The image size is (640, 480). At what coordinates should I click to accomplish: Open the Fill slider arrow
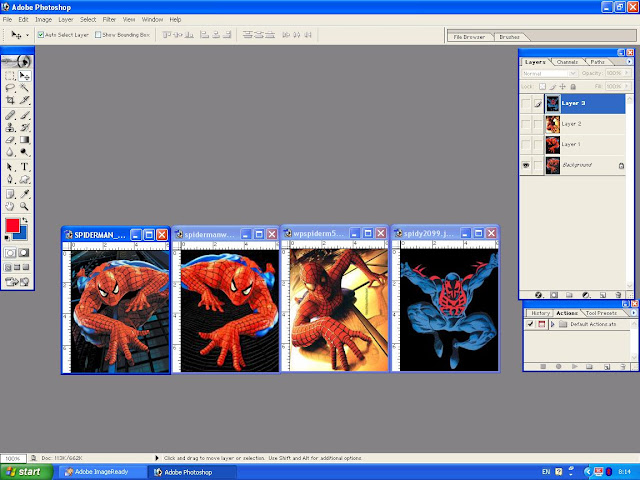click(627, 86)
